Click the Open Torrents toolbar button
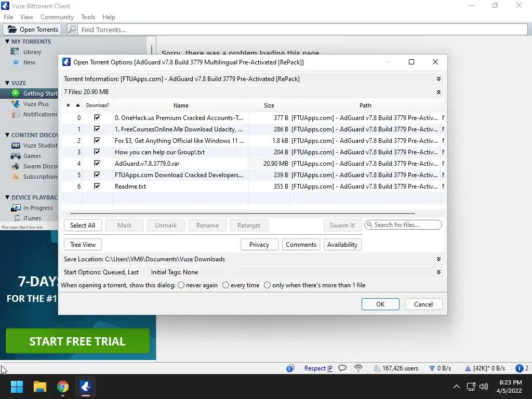 click(32, 30)
